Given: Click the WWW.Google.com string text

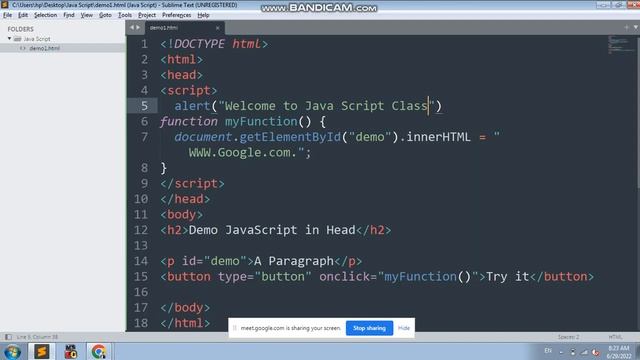Looking at the screenshot, I should pos(242,152).
